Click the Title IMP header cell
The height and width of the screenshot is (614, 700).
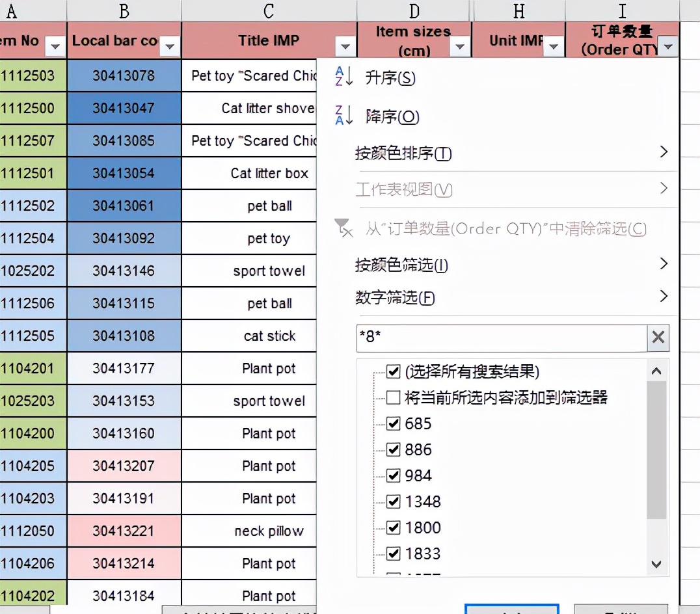click(269, 40)
